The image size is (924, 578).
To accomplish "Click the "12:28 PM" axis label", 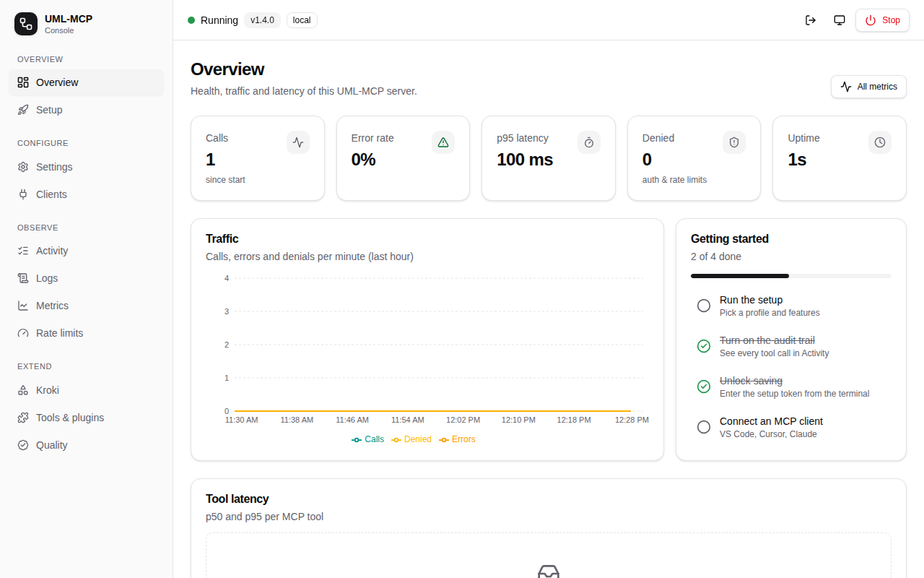I will click(632, 420).
